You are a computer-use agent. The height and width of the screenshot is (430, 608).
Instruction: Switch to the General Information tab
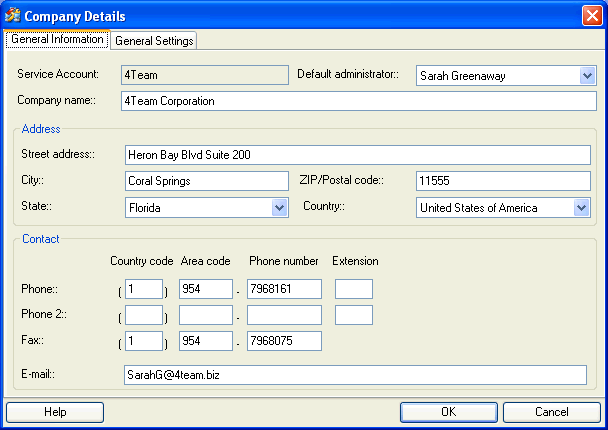(57, 40)
